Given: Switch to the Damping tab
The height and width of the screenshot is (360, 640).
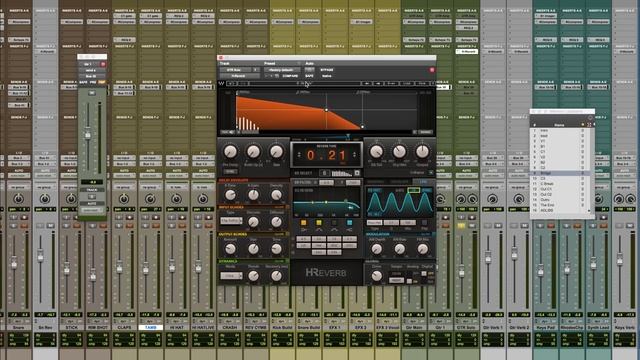Looking at the screenshot, I should tap(376, 182).
